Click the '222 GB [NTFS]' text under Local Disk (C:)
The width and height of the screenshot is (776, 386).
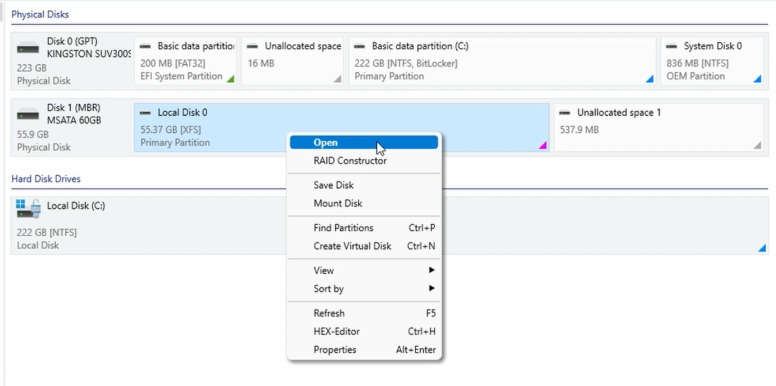pos(47,233)
